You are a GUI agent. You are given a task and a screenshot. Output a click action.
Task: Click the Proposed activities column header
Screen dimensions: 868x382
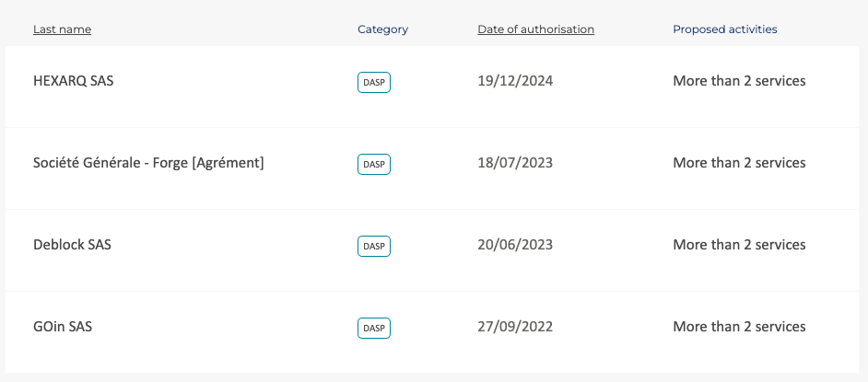(x=724, y=29)
